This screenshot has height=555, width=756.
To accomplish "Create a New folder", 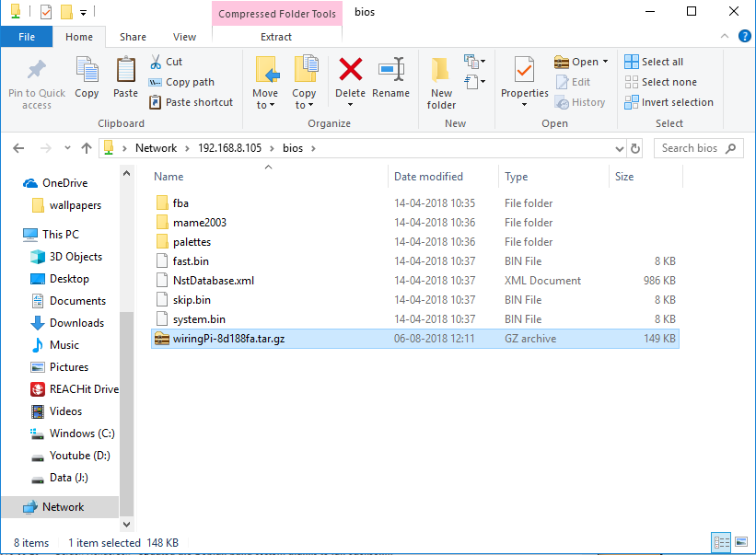I will coord(441,83).
